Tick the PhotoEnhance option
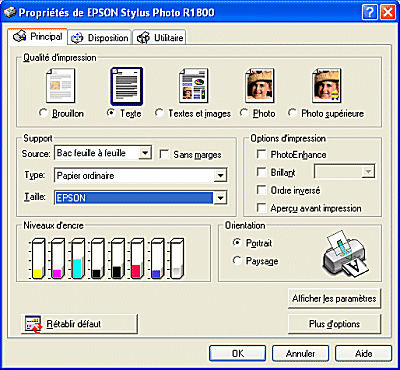 coord(261,154)
